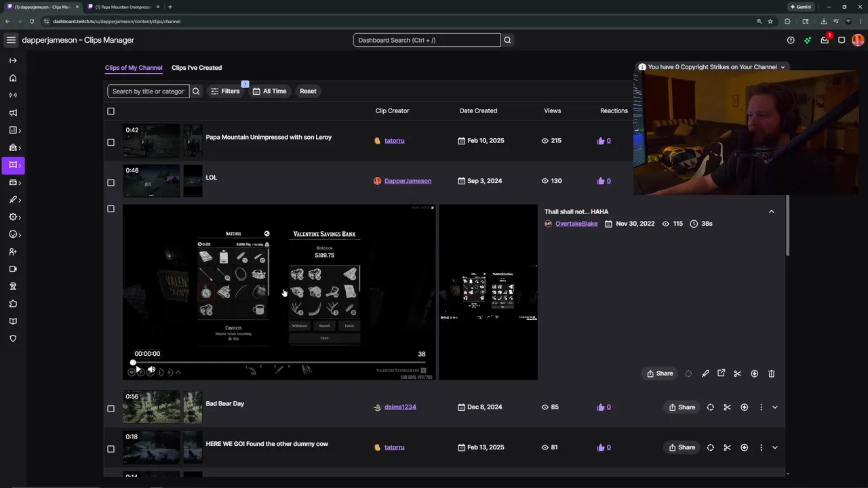
Task: Open the whispers chat bubble icon
Action: tap(842, 40)
